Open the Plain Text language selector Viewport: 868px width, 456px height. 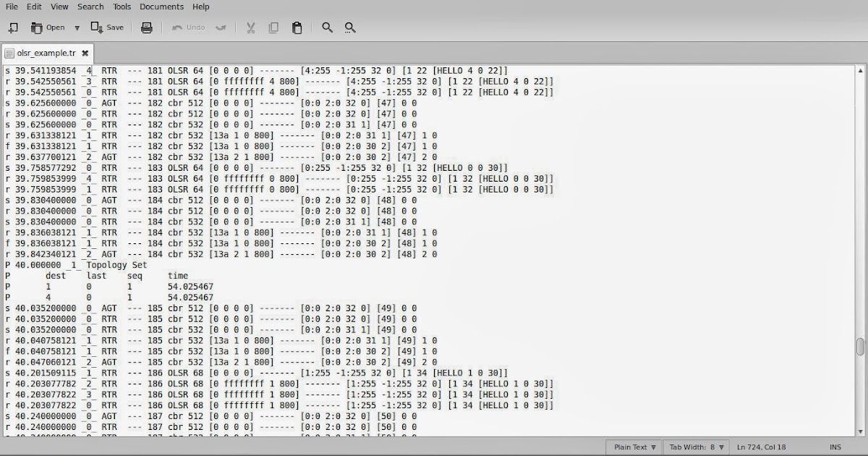(633, 447)
